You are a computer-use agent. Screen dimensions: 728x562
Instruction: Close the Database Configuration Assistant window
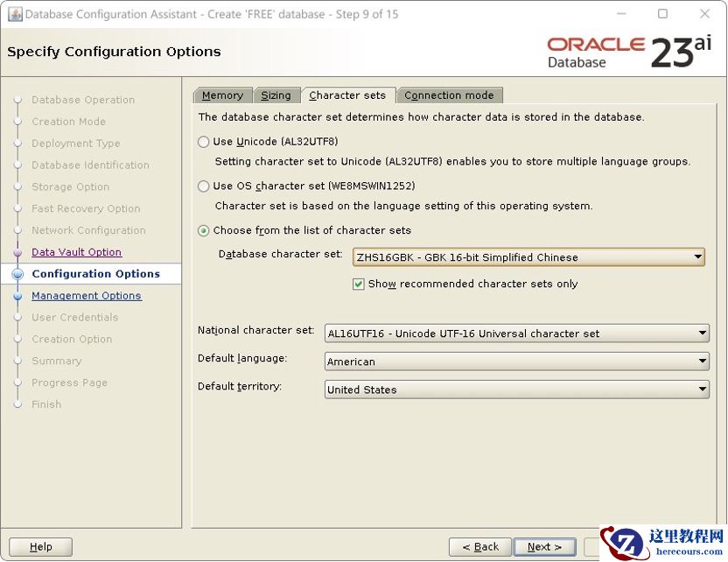click(x=704, y=14)
